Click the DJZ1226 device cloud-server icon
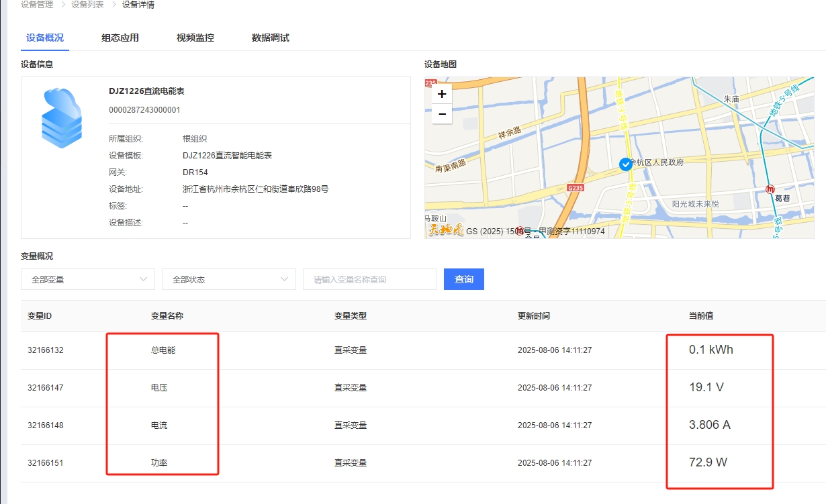Viewport: 826px width, 504px height. pos(62,117)
